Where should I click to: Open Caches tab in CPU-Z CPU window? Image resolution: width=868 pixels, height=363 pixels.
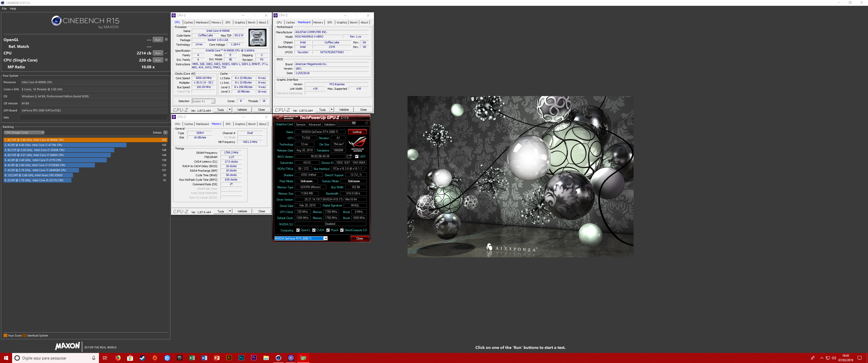click(188, 22)
